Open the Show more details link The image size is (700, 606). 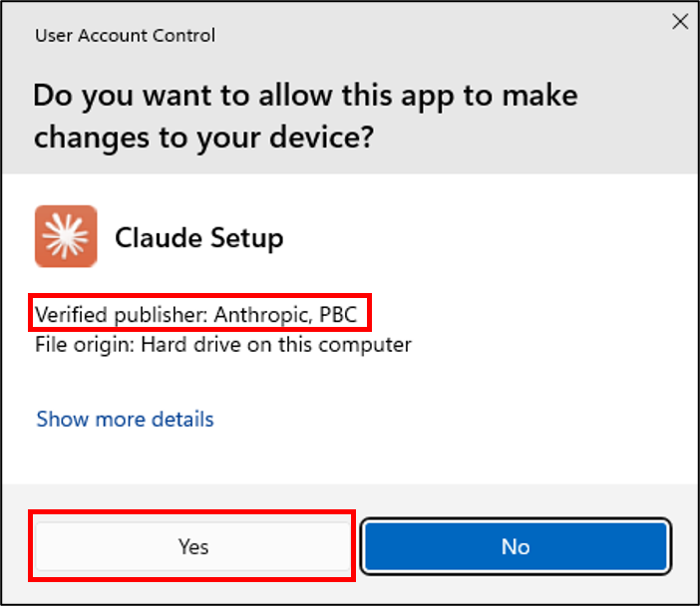pyautogui.click(x=125, y=419)
